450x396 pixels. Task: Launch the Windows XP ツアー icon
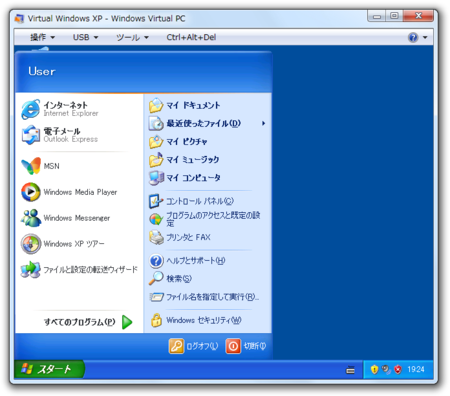(x=31, y=244)
